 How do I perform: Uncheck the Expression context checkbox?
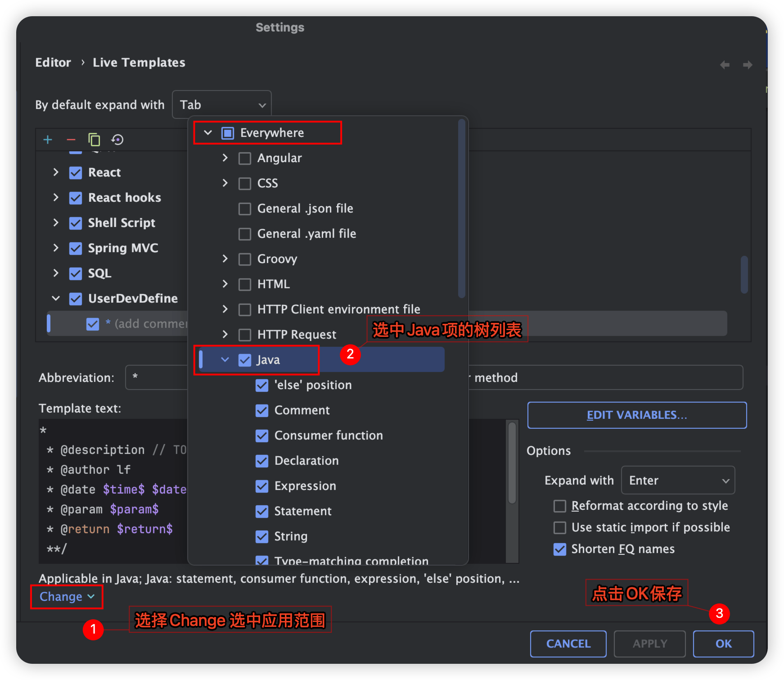[262, 486]
